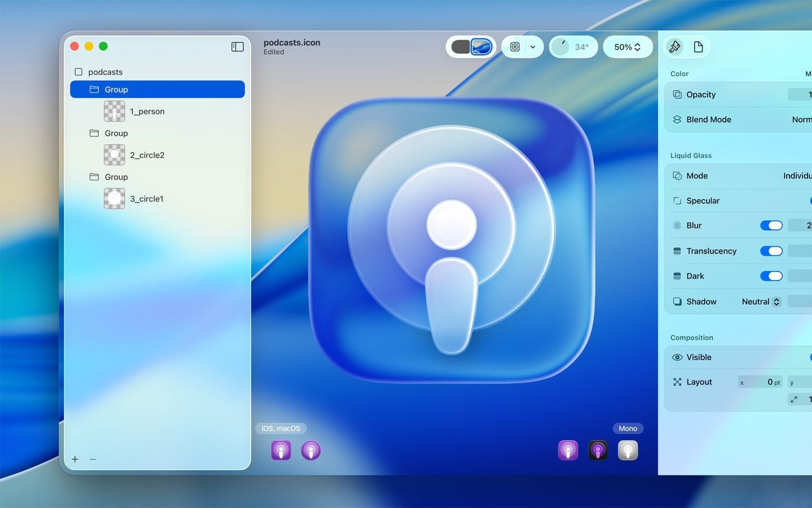The width and height of the screenshot is (812, 508).
Task: Click the iOS, macOS platform label
Action: click(281, 428)
